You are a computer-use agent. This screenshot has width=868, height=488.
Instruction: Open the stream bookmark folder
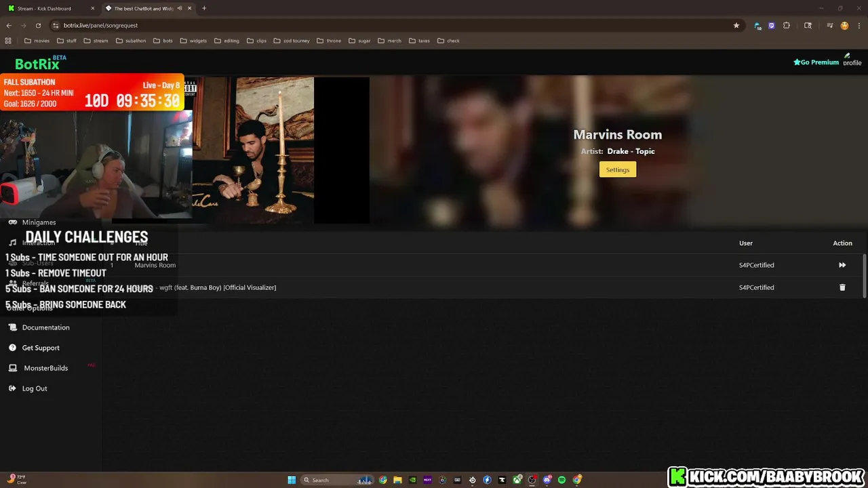(x=96, y=41)
